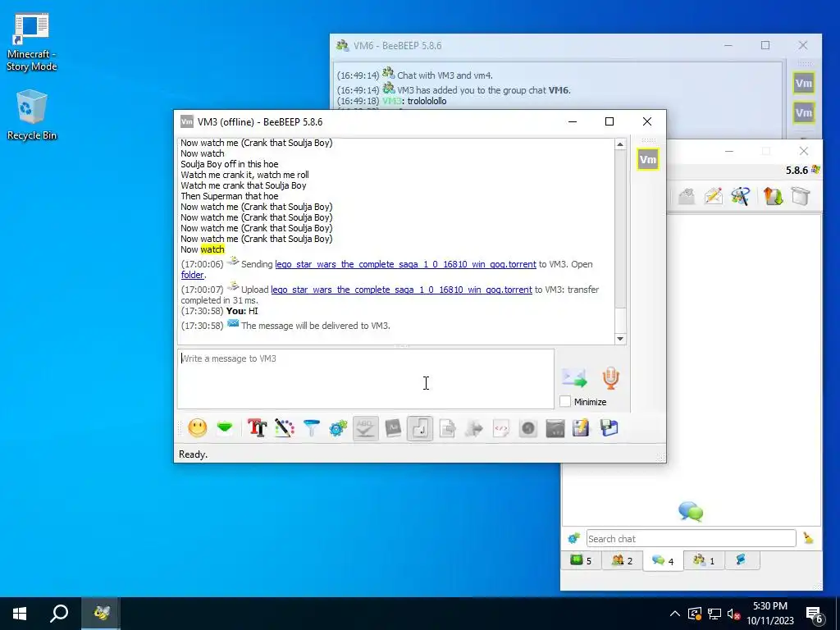Click the gear icon beside Search chat
Image resolution: width=840 pixels, height=630 pixels.
[573, 538]
